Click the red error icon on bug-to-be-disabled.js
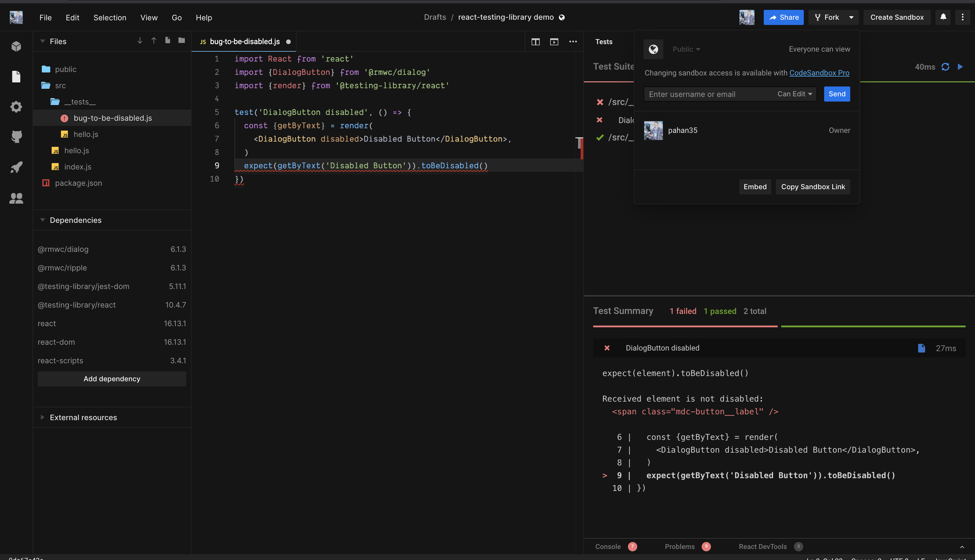975x560 pixels. [64, 118]
